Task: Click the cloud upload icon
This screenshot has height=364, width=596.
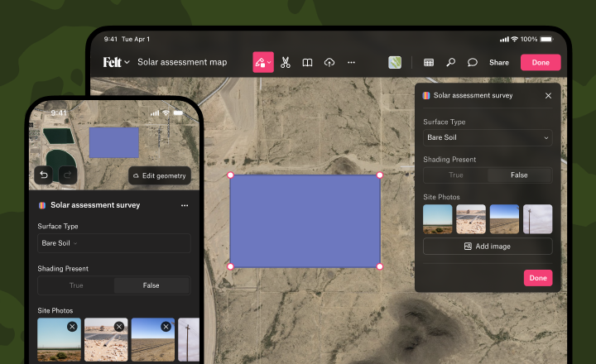Action: (329, 62)
